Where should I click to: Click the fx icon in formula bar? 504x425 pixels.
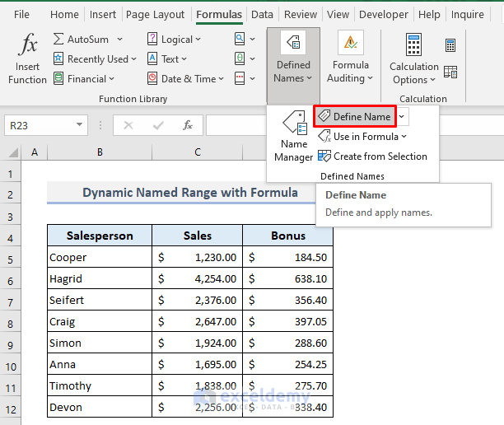point(188,125)
